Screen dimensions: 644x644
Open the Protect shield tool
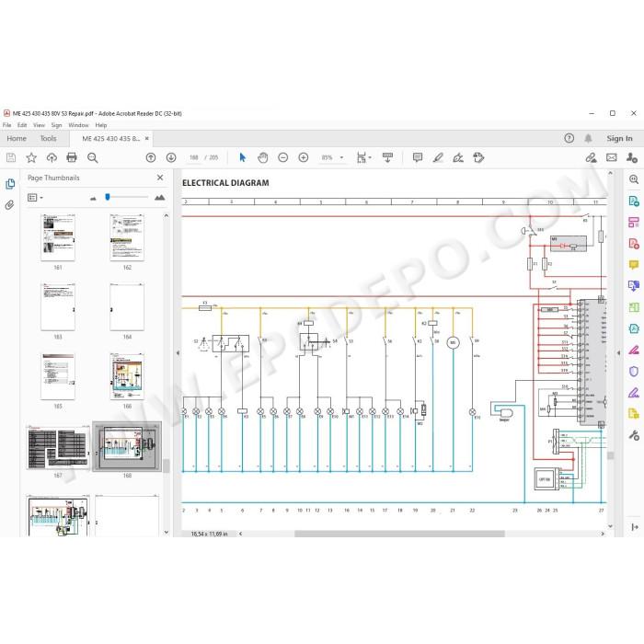pos(634,372)
